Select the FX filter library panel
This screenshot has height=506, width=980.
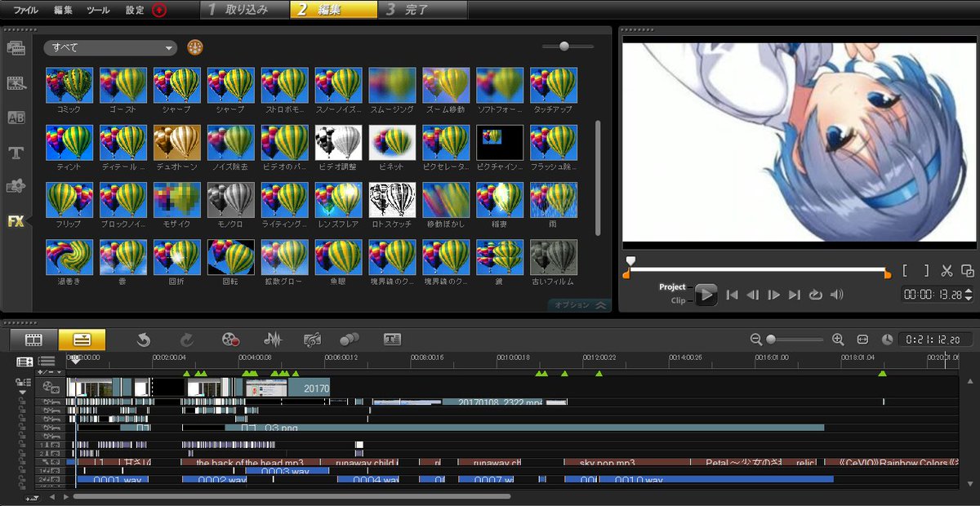pos(16,221)
